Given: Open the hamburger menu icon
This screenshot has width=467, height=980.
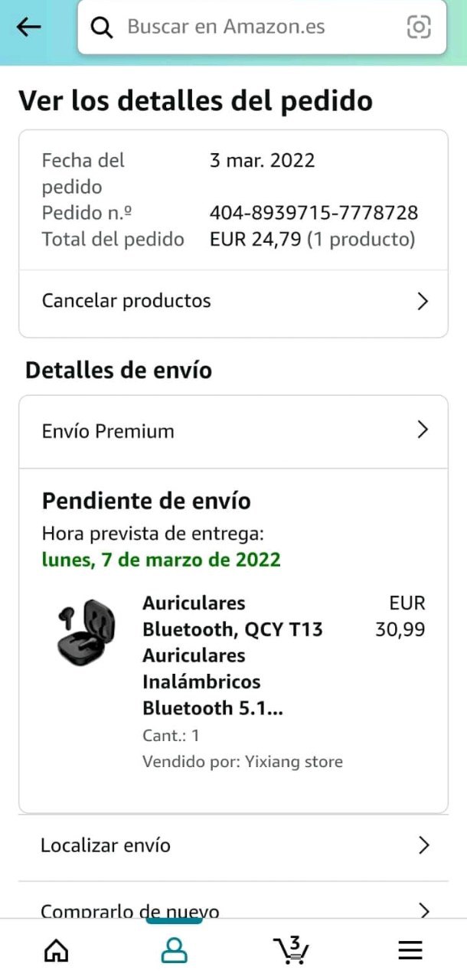Looking at the screenshot, I should coord(410,950).
